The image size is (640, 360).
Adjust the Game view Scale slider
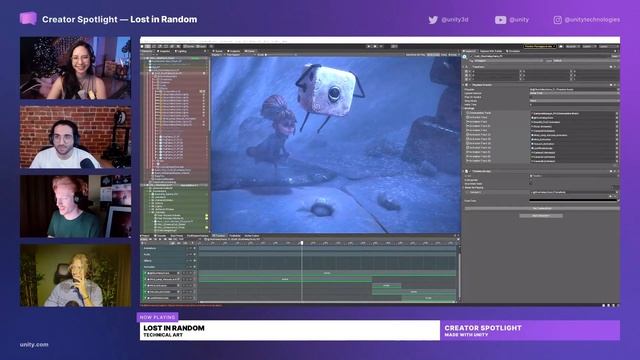point(281,55)
